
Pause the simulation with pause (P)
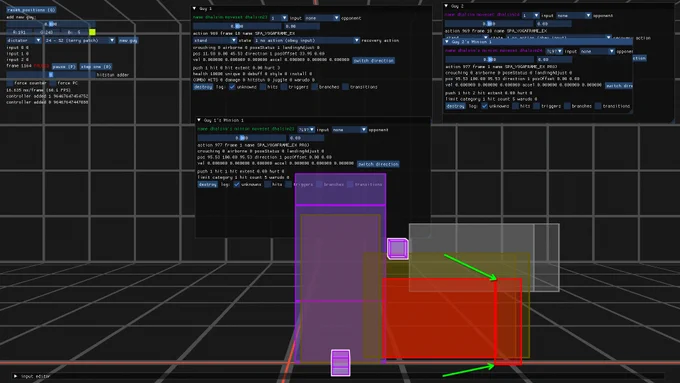(64, 67)
